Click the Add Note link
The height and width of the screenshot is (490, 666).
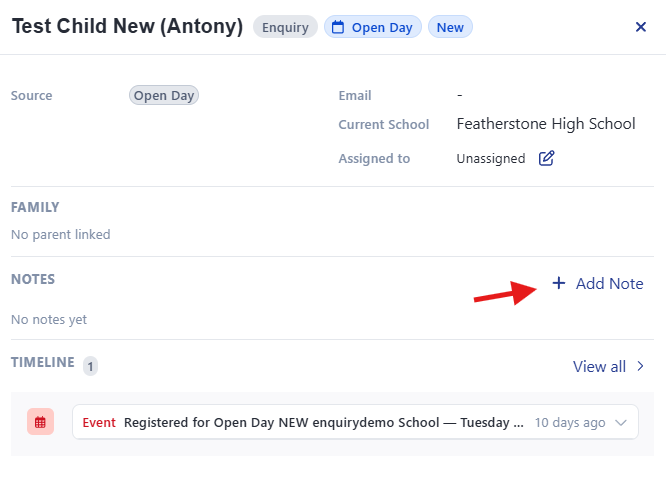[x=598, y=283]
